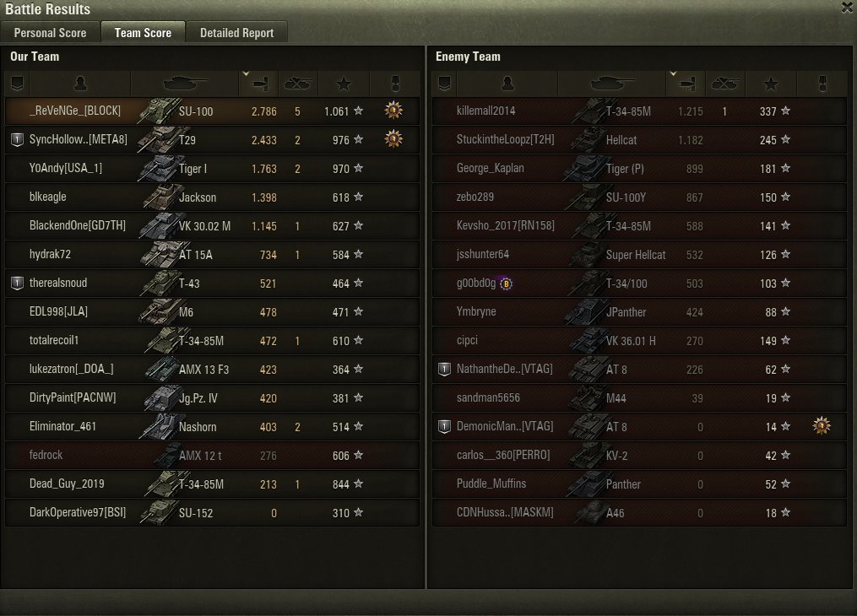Viewport: 857px width, 616px height.
Task: Click the badge icon next to g00bd0g
Action: [506, 284]
